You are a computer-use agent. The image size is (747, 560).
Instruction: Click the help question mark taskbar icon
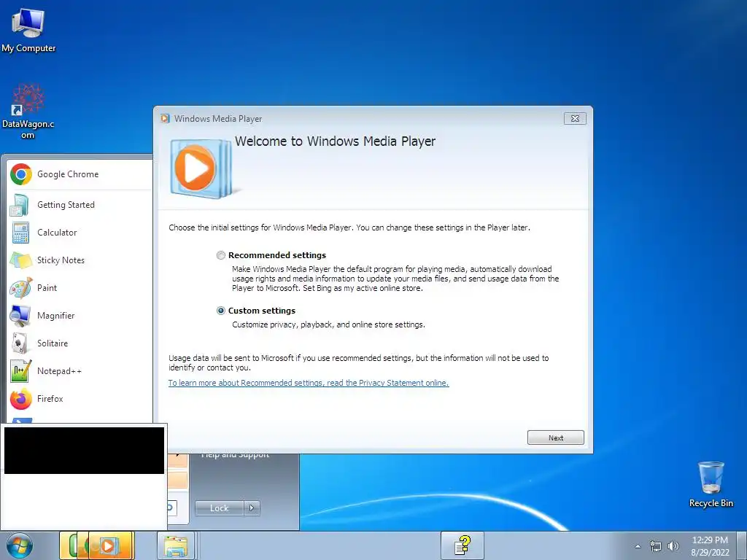(462, 545)
